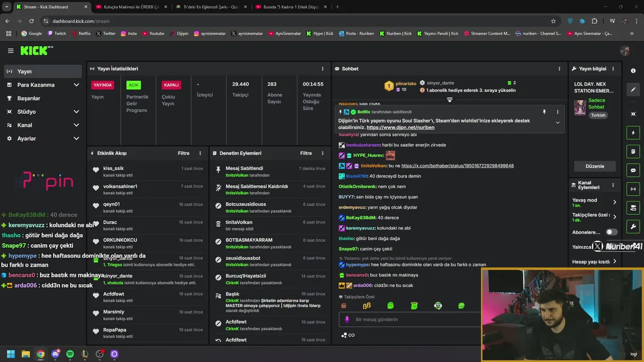The image size is (644, 362).
Task: Open the three-dot menu on the pinned message
Action: click(557, 112)
